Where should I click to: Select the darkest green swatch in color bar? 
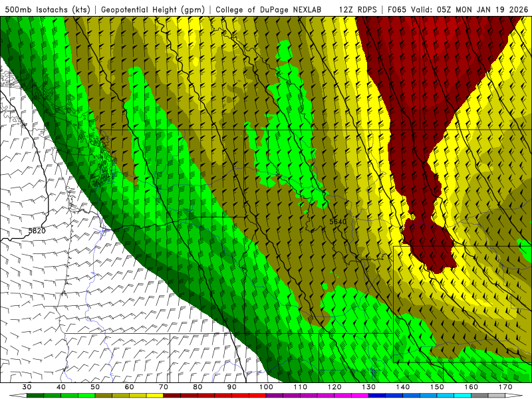(35, 396)
